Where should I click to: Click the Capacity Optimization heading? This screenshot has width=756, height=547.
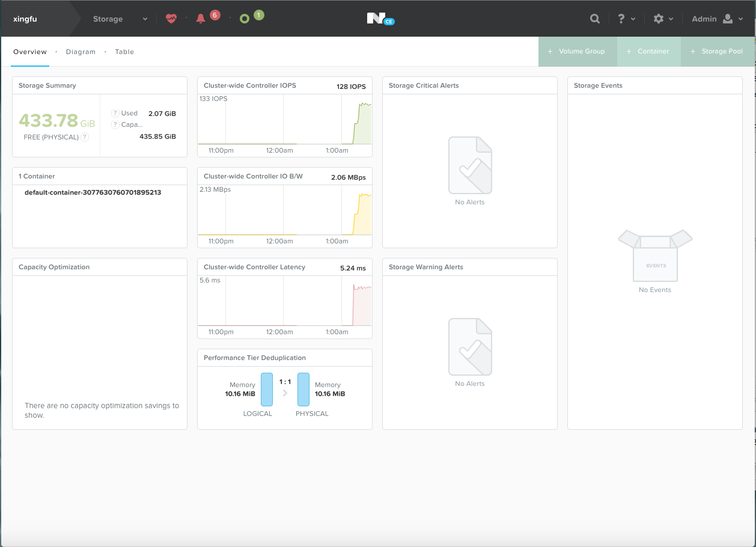pos(54,267)
